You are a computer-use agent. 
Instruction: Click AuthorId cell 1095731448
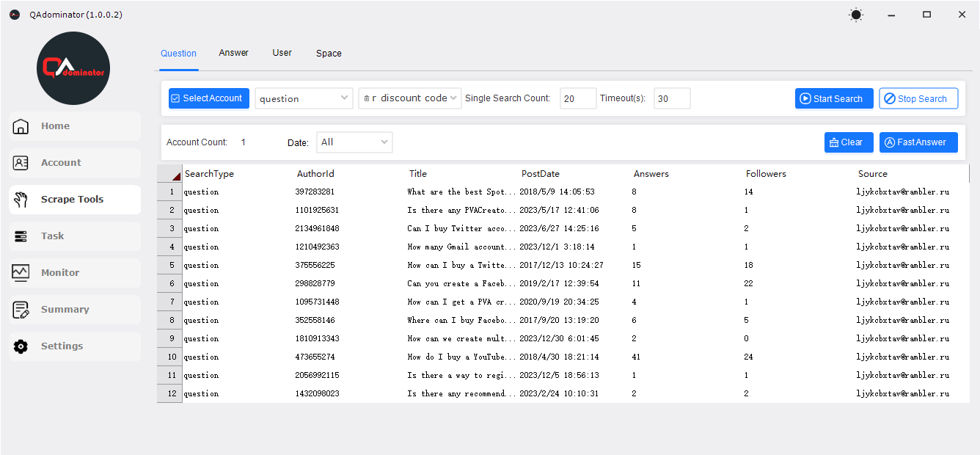[318, 302]
